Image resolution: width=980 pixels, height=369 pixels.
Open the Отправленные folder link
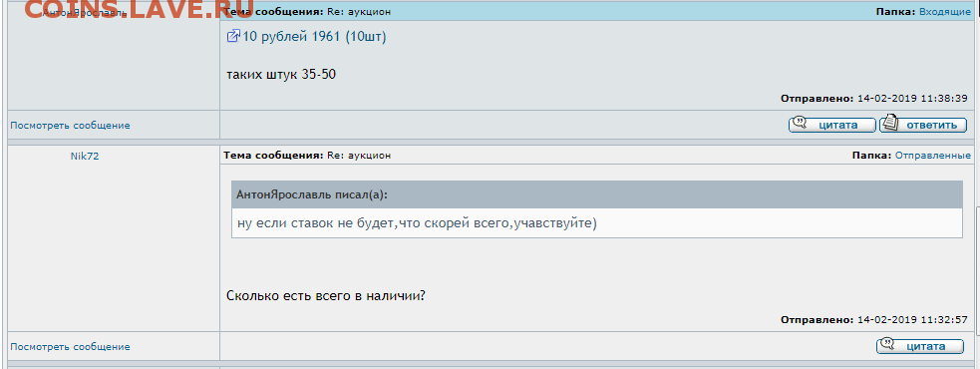tap(933, 156)
